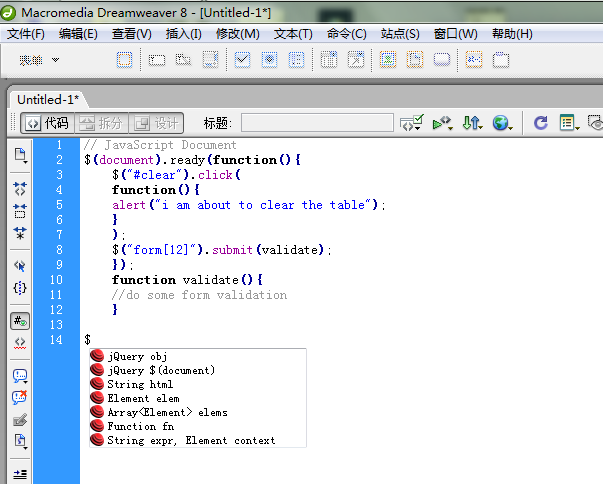Select the parent tag
605x486 pixels.
[x=20, y=266]
